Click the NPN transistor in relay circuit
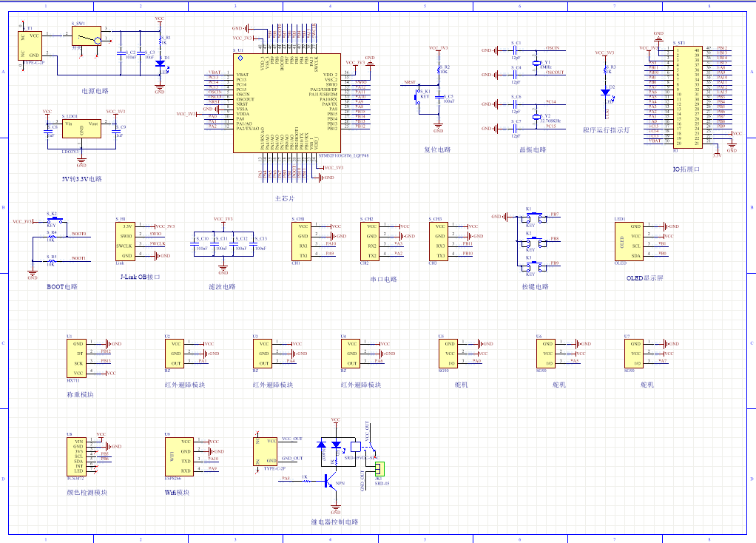The width and height of the screenshot is (756, 543). tap(331, 482)
